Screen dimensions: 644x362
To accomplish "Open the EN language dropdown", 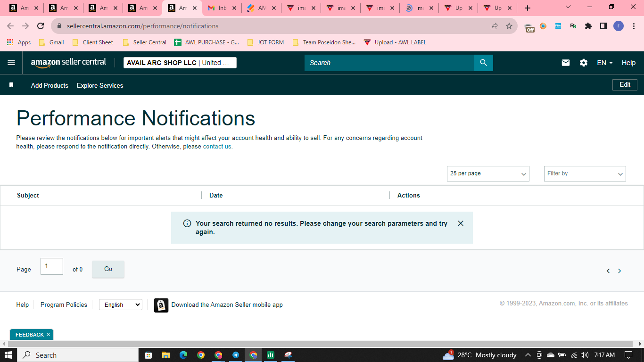I will tap(605, 63).
